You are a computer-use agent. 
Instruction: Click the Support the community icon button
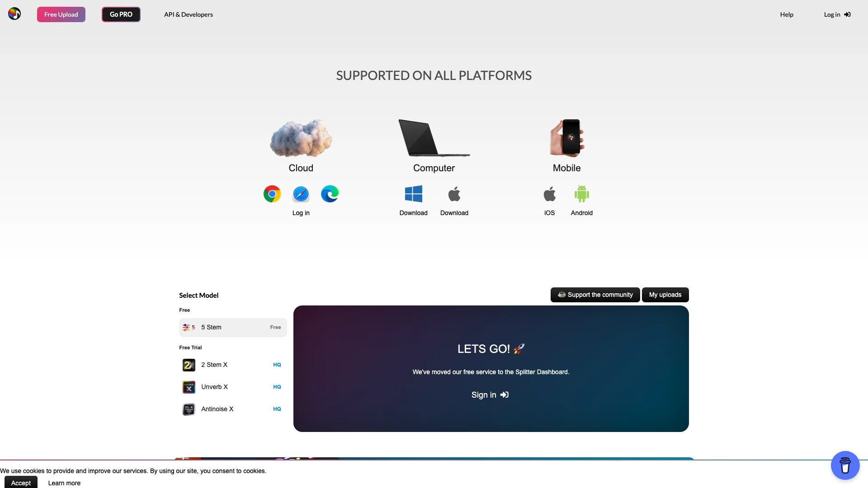click(595, 294)
